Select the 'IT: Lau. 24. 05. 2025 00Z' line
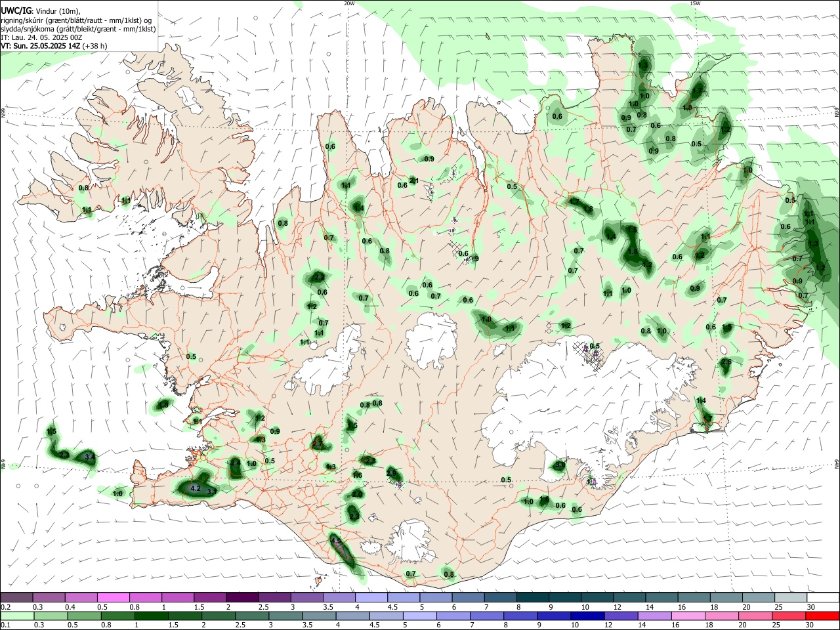Image resolution: width=840 pixels, height=630 pixels. click(41, 37)
